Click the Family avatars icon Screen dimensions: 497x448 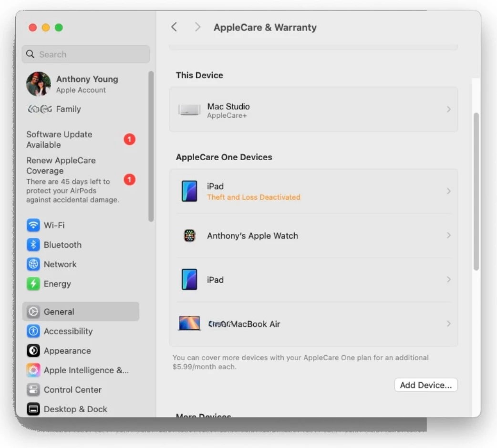pyautogui.click(x=40, y=109)
